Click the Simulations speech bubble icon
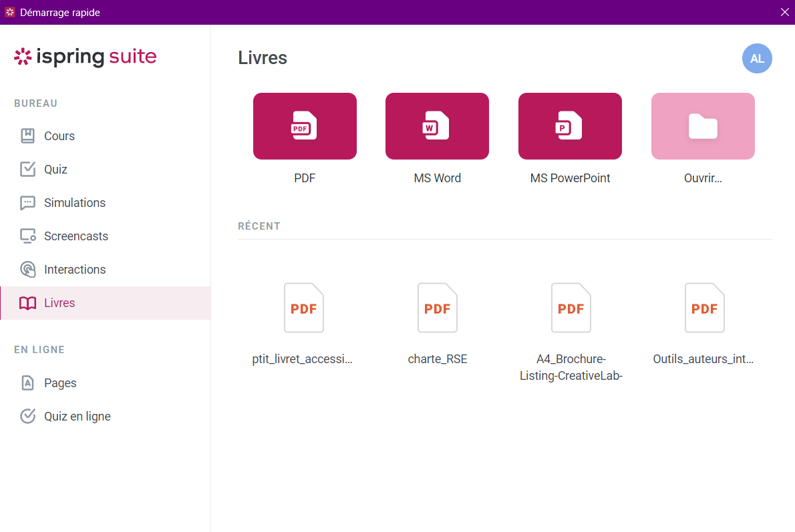The height and width of the screenshot is (532, 795). pos(27,203)
